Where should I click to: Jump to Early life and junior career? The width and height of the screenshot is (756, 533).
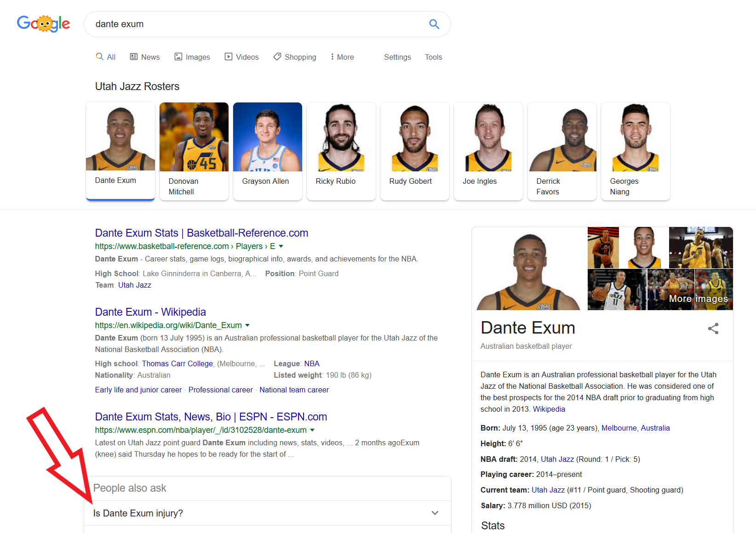(x=138, y=390)
